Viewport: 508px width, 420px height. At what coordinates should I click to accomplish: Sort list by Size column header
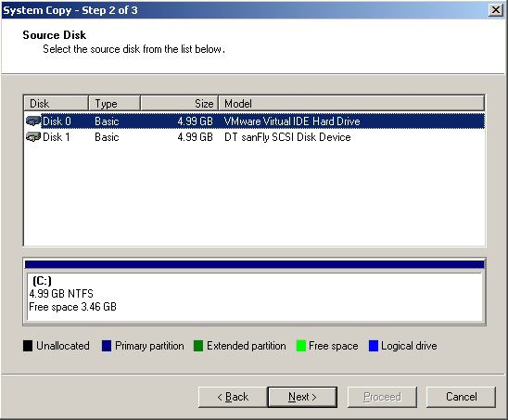pos(180,104)
